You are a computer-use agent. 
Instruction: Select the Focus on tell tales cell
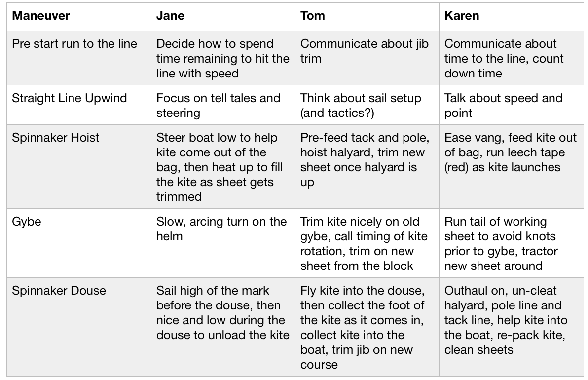point(223,105)
